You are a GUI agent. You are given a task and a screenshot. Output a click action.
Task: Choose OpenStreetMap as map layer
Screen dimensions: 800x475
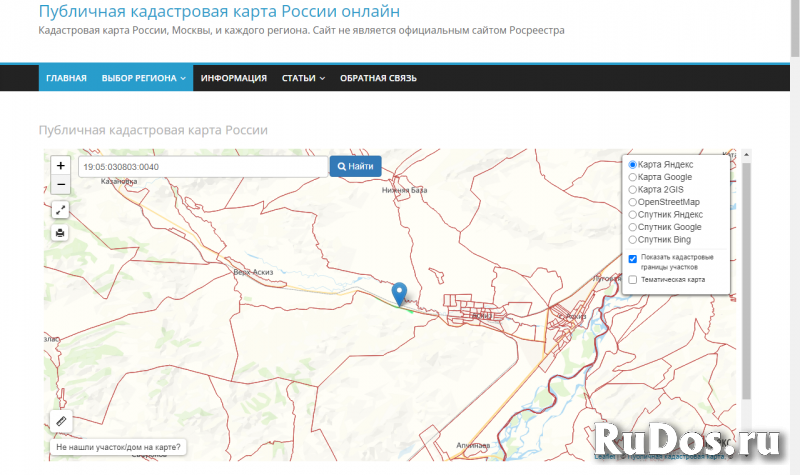tap(632, 202)
